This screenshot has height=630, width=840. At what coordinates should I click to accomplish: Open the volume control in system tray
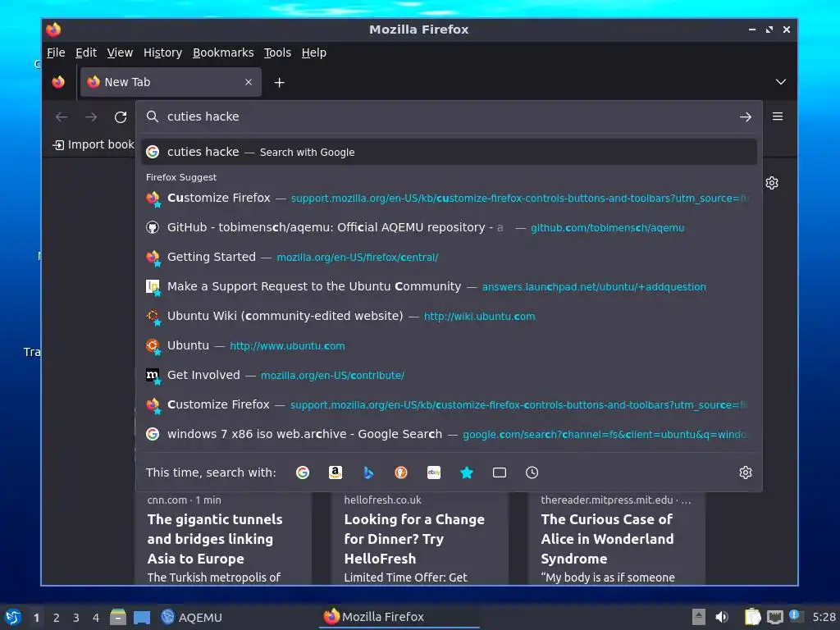tap(722, 617)
